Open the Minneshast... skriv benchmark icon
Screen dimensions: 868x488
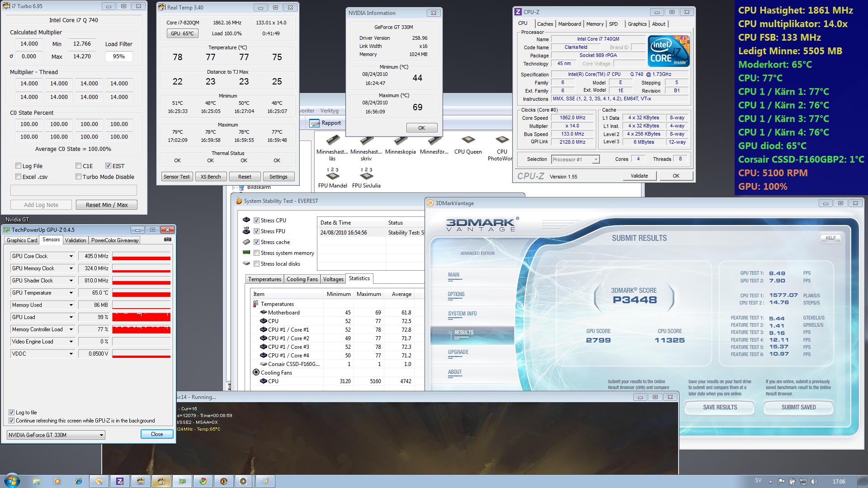pos(366,148)
